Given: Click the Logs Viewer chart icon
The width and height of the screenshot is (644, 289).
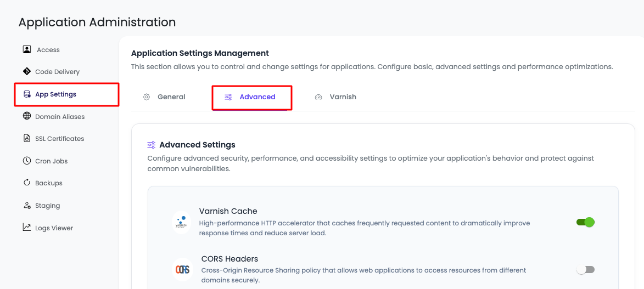Looking at the screenshot, I should (x=27, y=228).
